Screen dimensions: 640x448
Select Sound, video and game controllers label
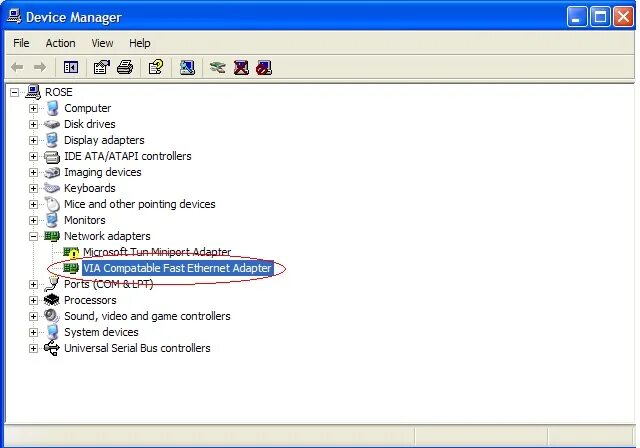pyautogui.click(x=147, y=316)
